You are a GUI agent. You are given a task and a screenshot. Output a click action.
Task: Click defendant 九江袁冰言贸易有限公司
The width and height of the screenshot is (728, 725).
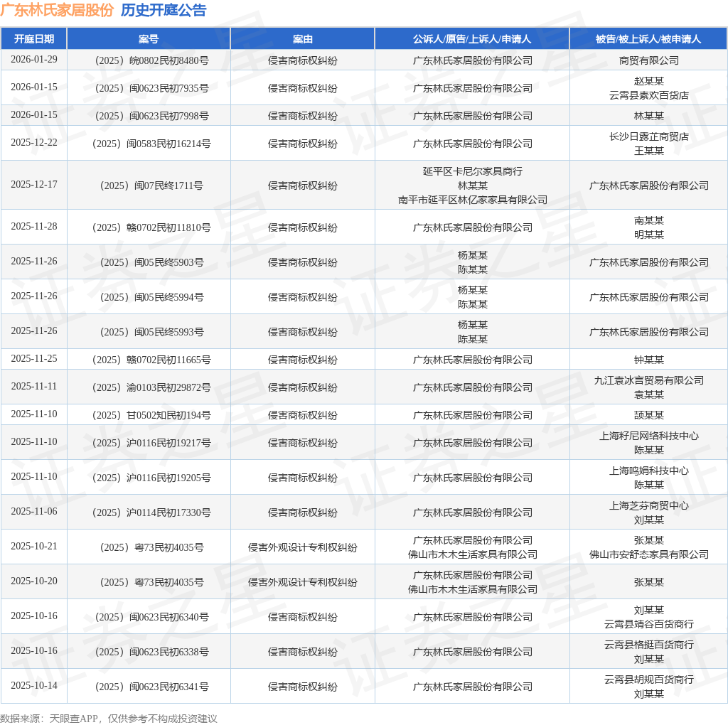648,380
